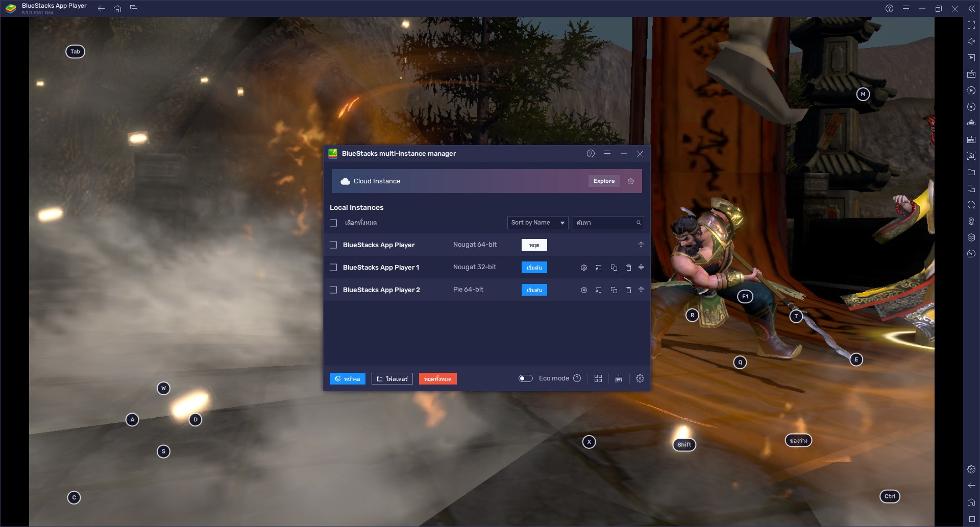This screenshot has width=980, height=527.
Task: Click the Ctrl key overlay
Action: click(890, 496)
